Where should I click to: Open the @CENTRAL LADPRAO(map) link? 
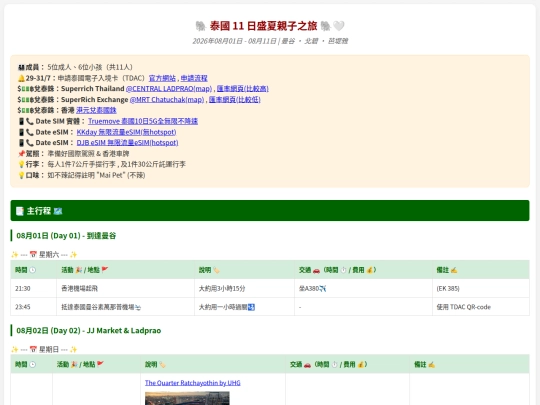coord(169,89)
